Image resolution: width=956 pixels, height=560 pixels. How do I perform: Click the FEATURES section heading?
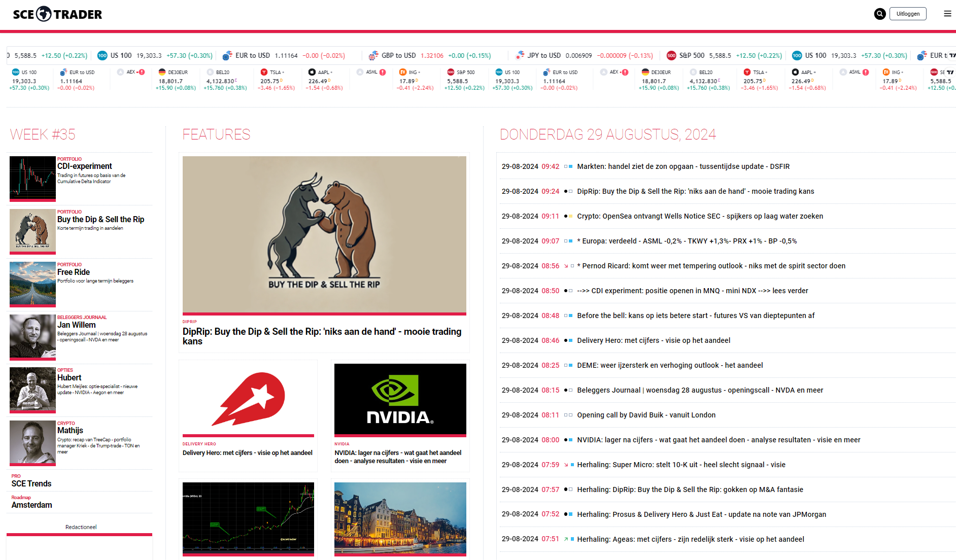[216, 134]
